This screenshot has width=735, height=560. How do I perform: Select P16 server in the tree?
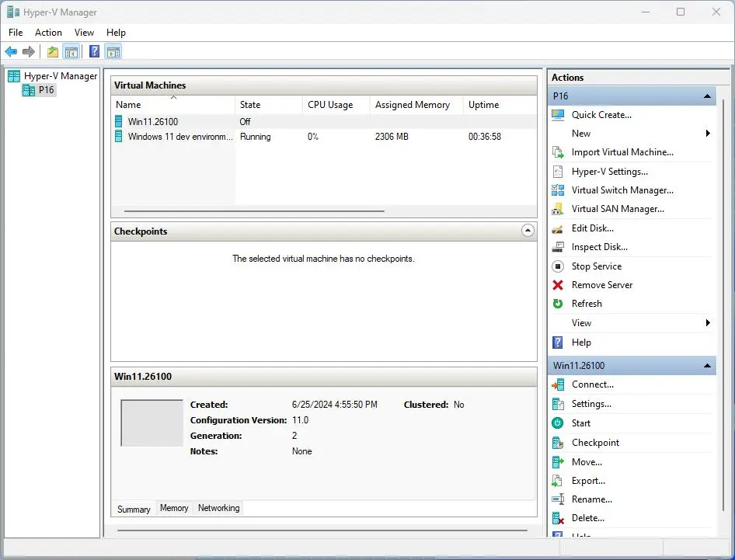click(x=46, y=90)
